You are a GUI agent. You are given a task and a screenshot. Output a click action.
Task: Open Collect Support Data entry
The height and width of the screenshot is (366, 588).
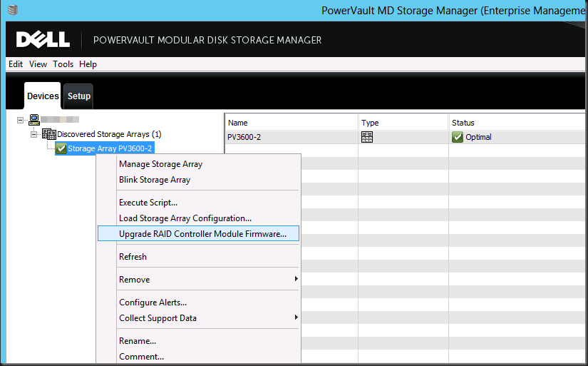tap(198, 318)
